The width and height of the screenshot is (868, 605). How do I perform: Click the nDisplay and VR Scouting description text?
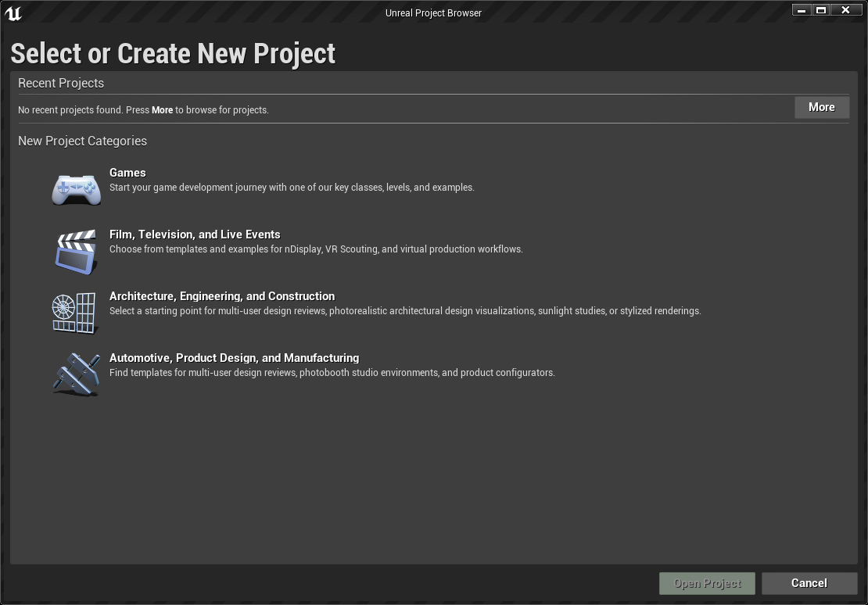click(316, 249)
